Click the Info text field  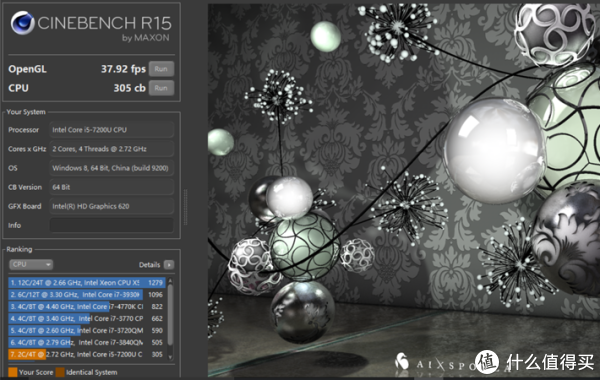(x=111, y=225)
